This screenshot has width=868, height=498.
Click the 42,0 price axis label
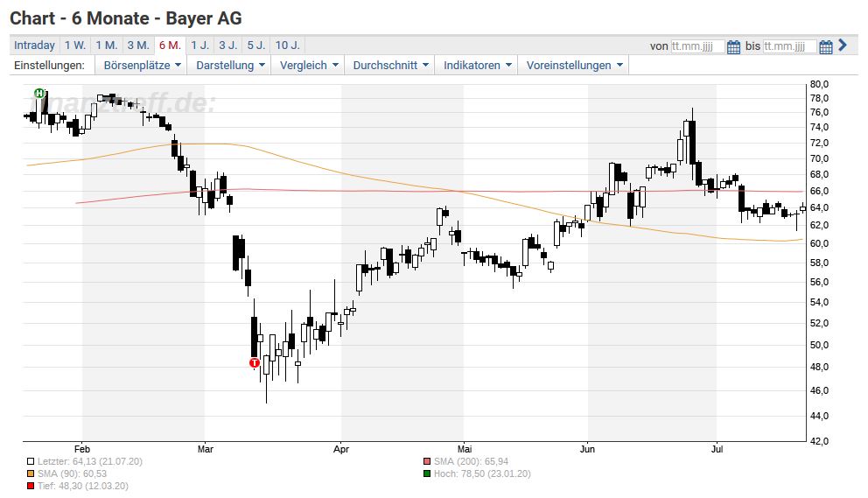coord(819,441)
